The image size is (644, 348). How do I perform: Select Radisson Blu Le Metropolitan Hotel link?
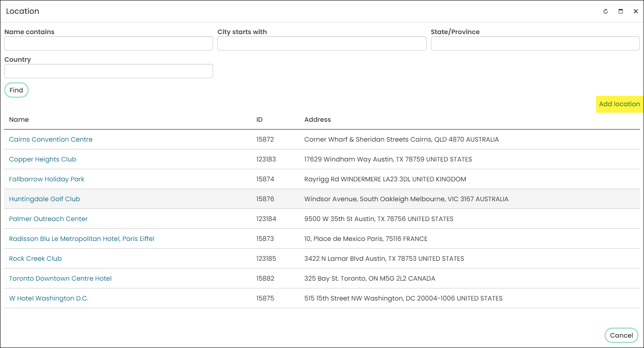point(82,239)
